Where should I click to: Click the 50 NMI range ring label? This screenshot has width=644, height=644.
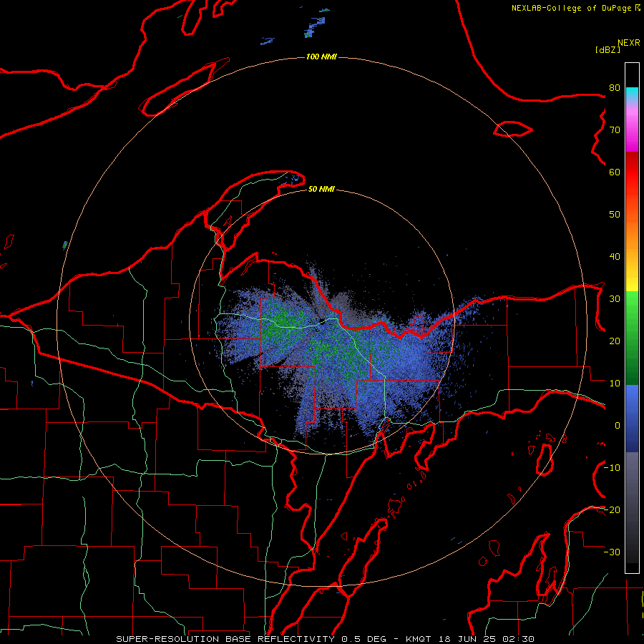click(321, 189)
